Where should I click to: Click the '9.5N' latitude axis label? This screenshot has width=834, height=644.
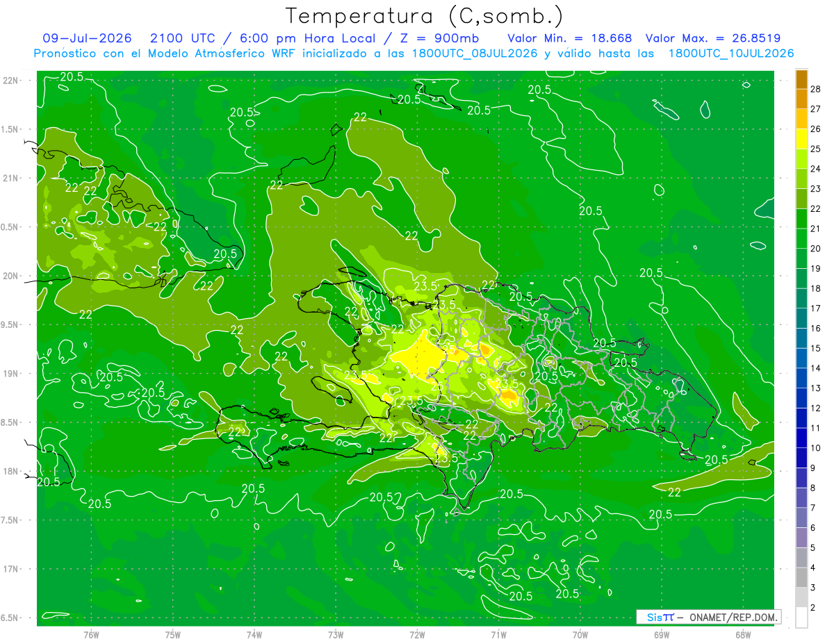[x=10, y=324]
